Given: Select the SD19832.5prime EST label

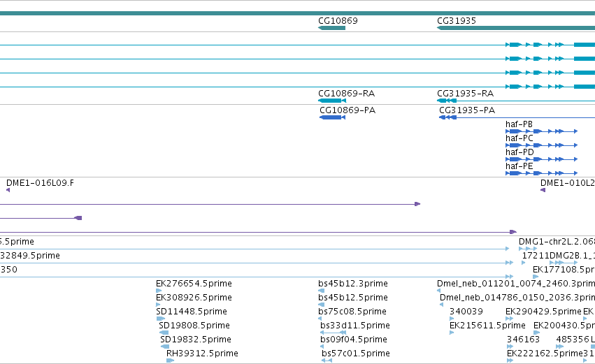Looking at the screenshot, I should click(196, 340).
